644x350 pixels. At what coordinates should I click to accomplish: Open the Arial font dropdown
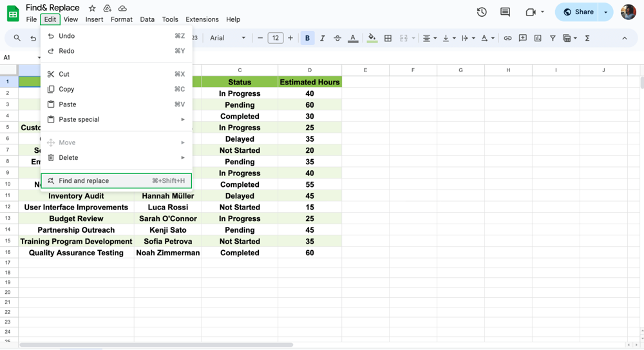coord(227,38)
